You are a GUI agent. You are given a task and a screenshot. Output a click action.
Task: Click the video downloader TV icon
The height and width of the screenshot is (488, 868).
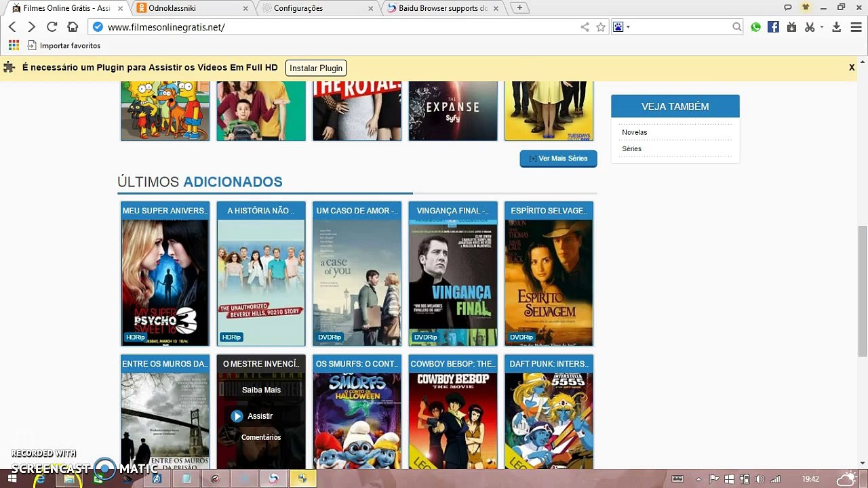coord(791,27)
